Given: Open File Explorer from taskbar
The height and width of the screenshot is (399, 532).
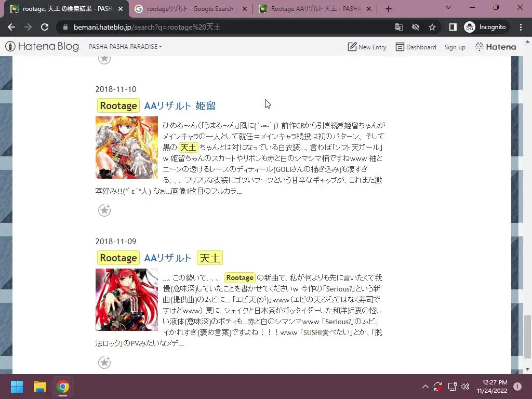Looking at the screenshot, I should (39, 387).
